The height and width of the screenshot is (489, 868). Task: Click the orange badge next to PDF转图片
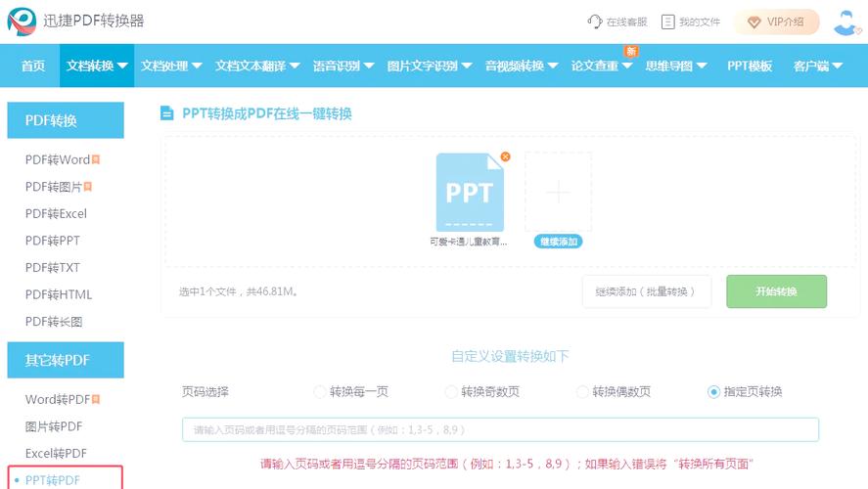(87, 187)
